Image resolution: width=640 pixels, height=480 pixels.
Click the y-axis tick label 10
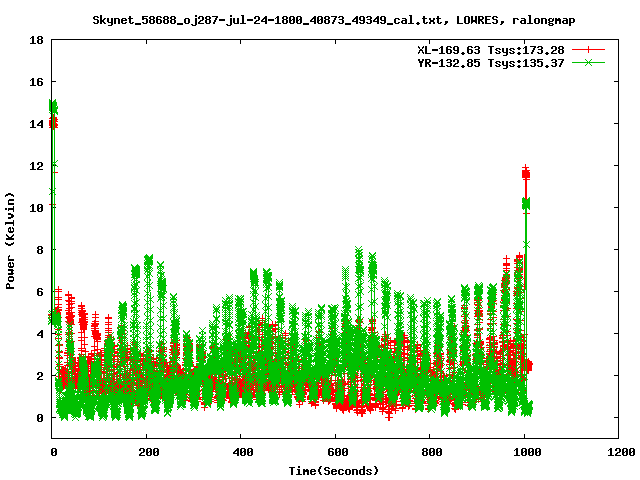(36, 208)
